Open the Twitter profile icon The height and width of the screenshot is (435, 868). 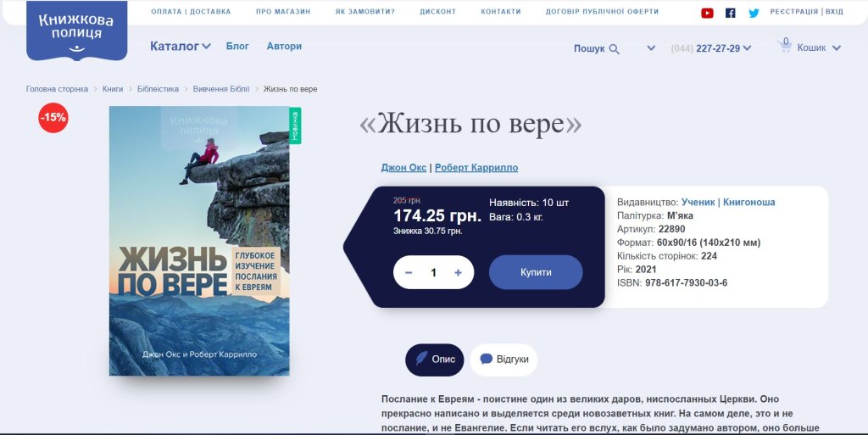(754, 13)
